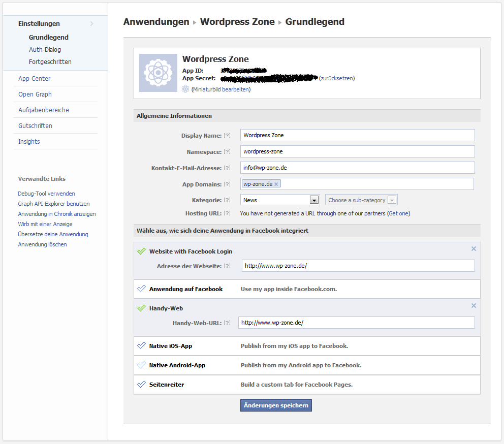This screenshot has width=504, height=444.
Task: Toggle the Native iOS-App checkmark
Action: [141, 345]
